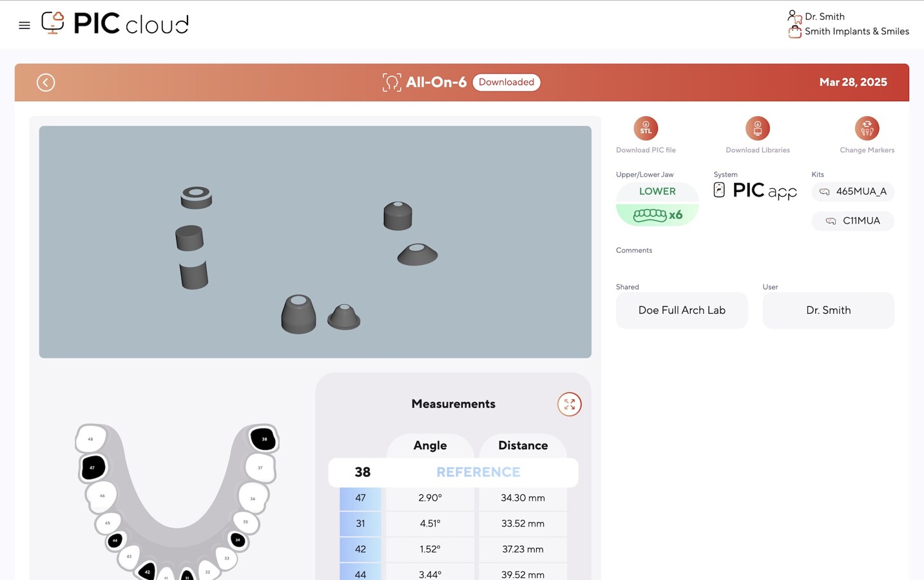Screen dimensions: 924x580
Task: Click the 3D scan body model viewer
Action: pyautogui.click(x=315, y=242)
